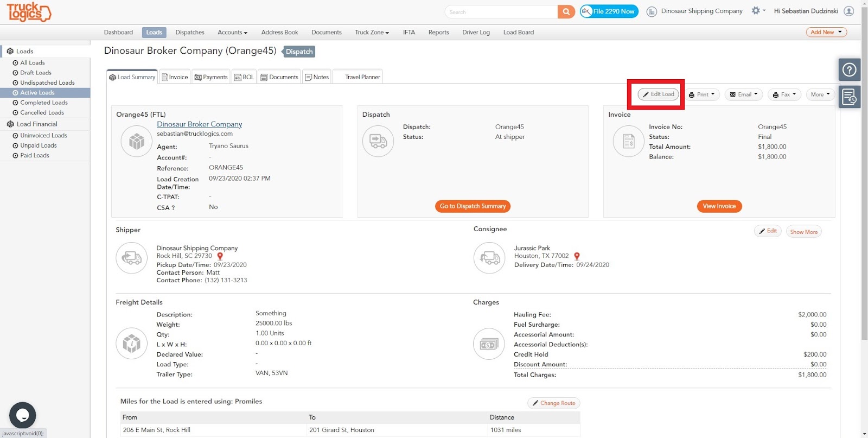Open the Email dropdown
The height and width of the screenshot is (438, 868).
pos(744,94)
